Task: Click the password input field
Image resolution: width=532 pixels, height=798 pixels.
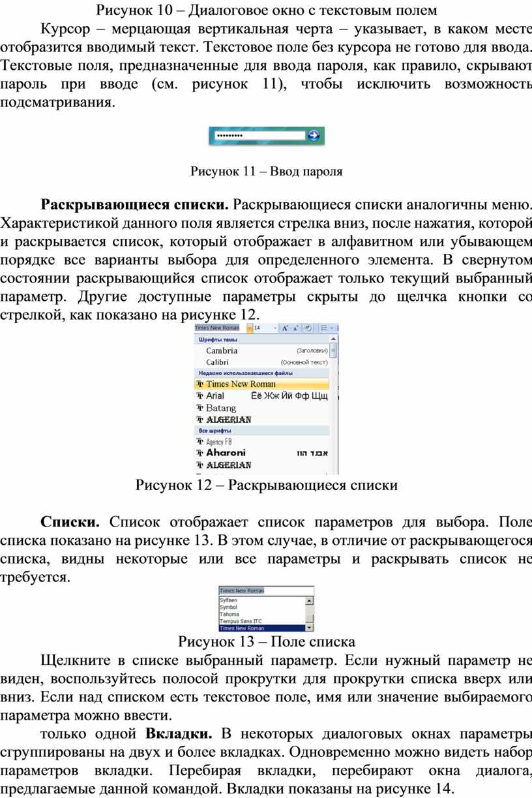Action: (259, 136)
